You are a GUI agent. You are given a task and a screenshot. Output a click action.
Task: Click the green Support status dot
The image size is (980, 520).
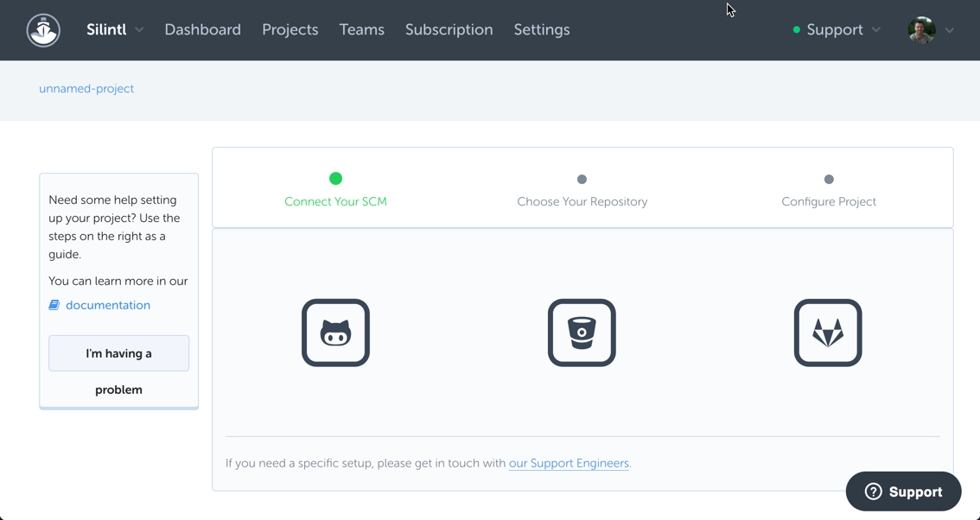(x=796, y=30)
